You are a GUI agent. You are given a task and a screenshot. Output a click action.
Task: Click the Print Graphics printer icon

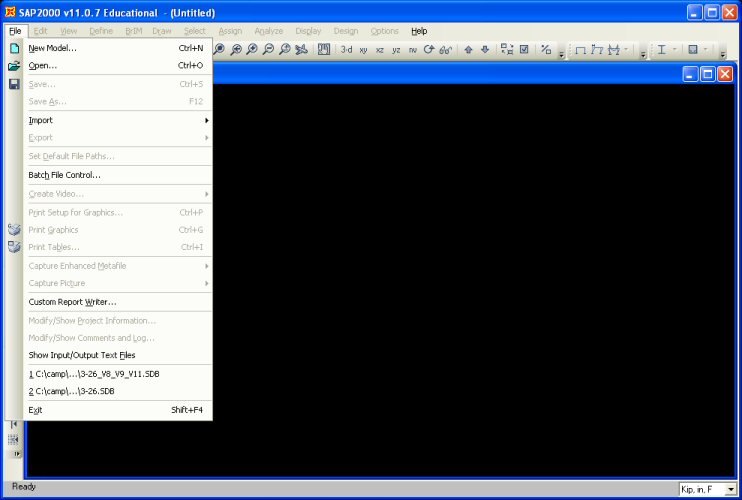14,229
